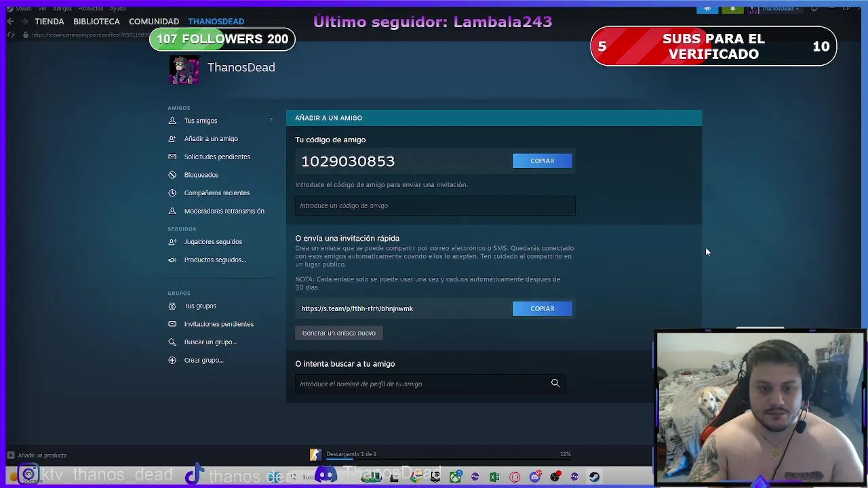Screen dimensions: 868x488
Task: Open Compañeros recientes
Action: [217, 193]
